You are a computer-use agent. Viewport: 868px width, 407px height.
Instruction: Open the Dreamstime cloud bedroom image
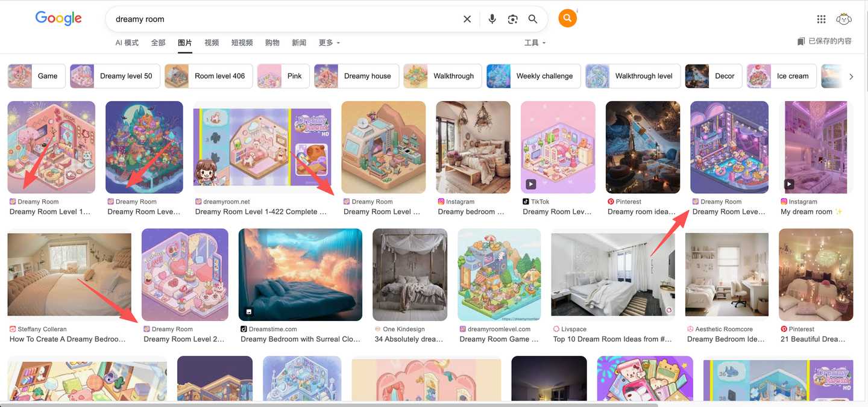pyautogui.click(x=300, y=275)
